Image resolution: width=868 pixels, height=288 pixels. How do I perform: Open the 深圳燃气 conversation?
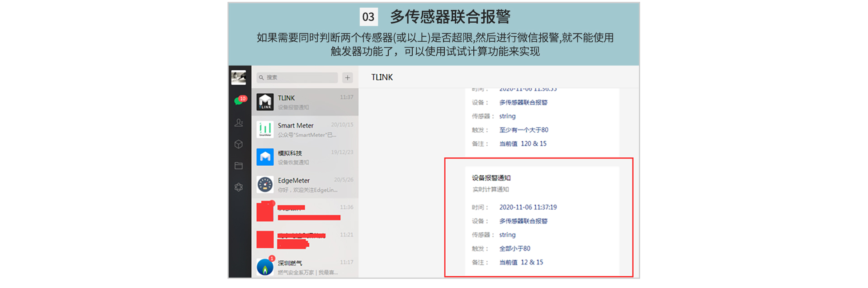pyautogui.click(x=305, y=267)
